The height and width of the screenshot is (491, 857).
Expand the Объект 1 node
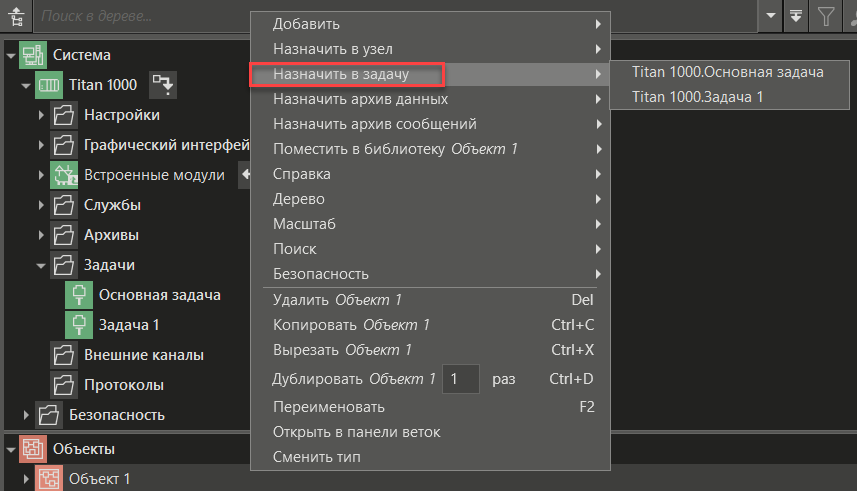click(x=26, y=479)
